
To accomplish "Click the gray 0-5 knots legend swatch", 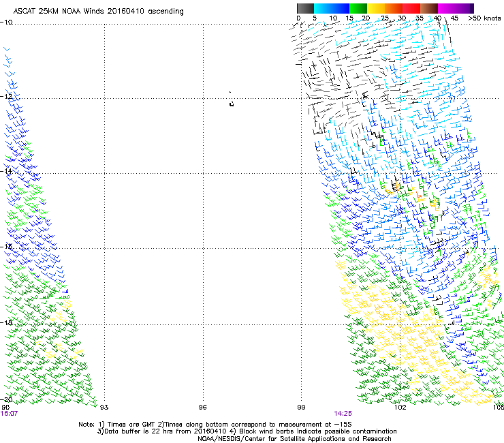I will (305, 8).
